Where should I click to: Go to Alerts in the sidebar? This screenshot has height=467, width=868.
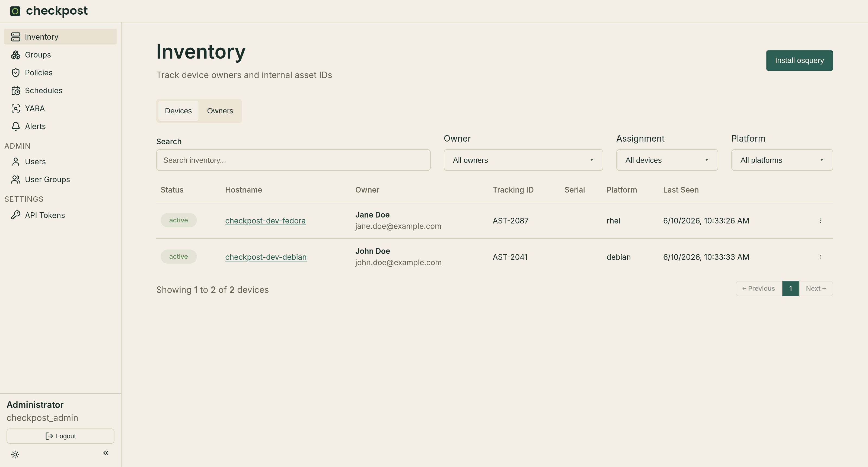(x=60, y=126)
